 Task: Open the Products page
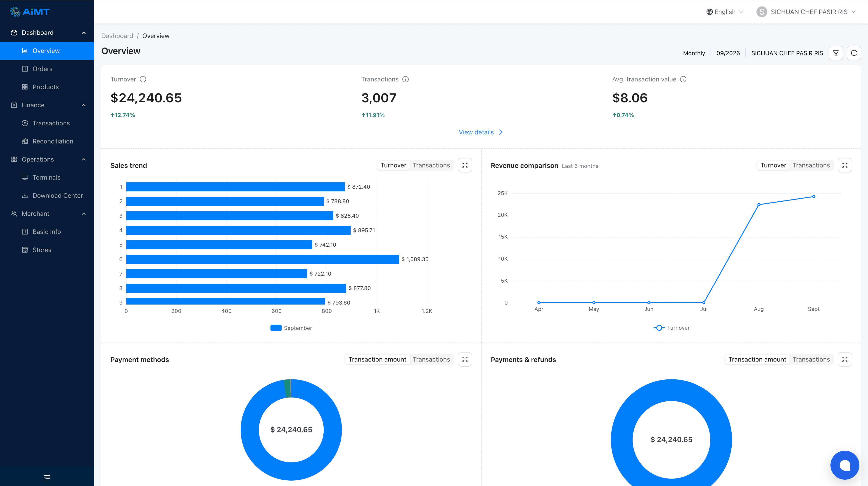(x=47, y=87)
